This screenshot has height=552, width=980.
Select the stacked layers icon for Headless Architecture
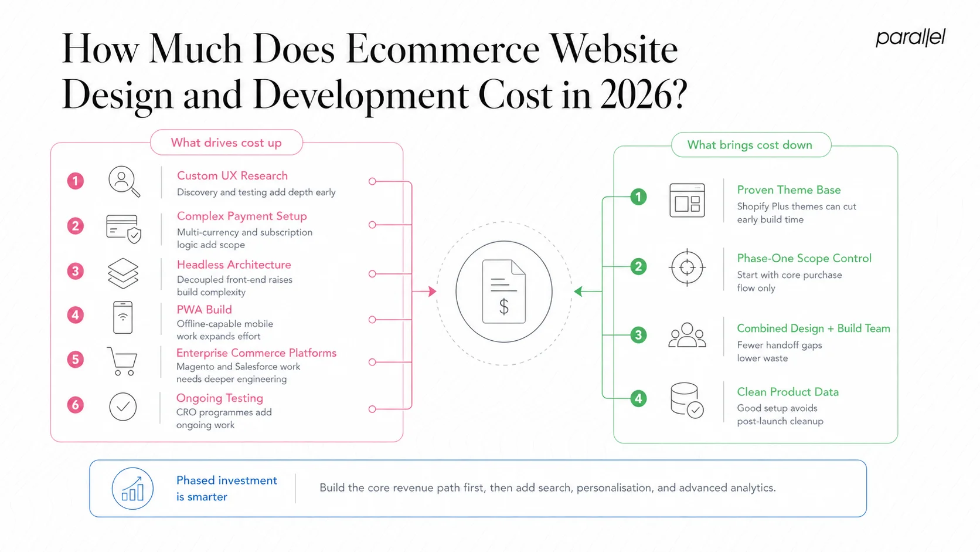pos(122,272)
